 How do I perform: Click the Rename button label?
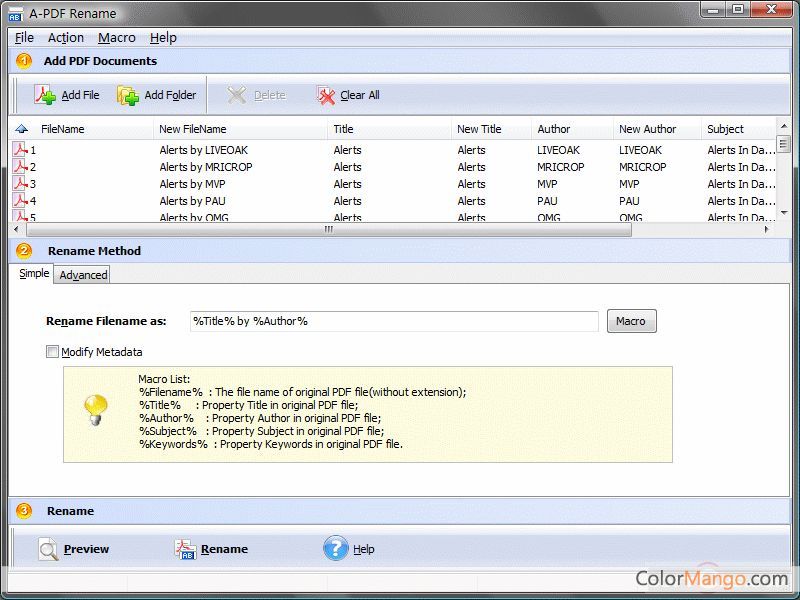pyautogui.click(x=224, y=549)
